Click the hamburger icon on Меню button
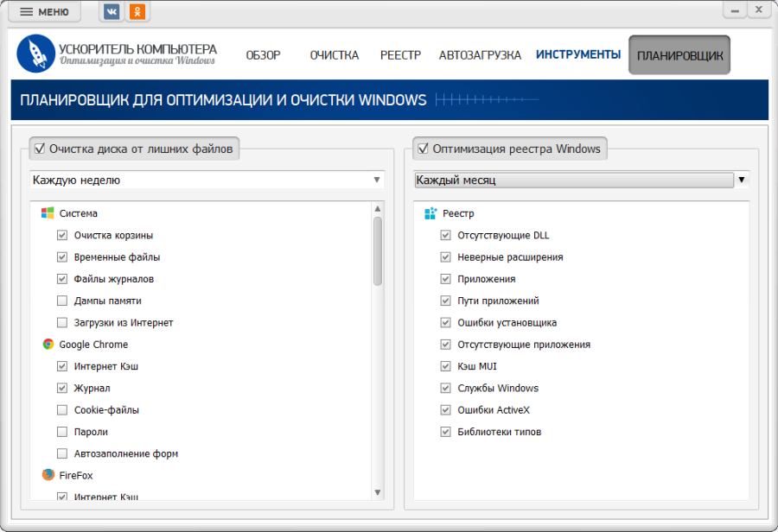Image resolution: width=778 pixels, height=532 pixels. click(x=27, y=12)
